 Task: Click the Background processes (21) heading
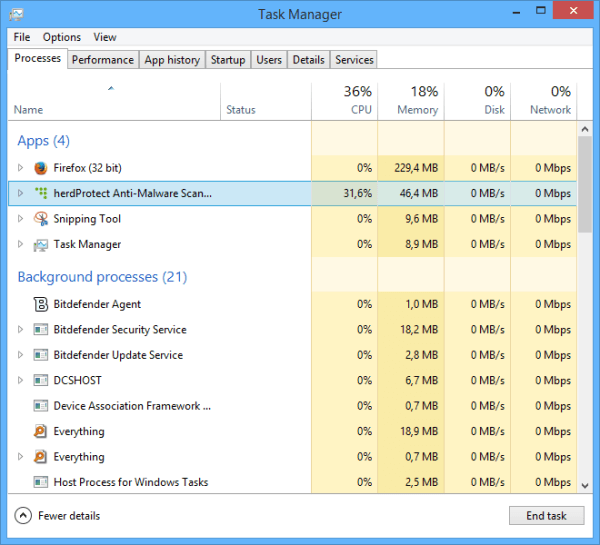tap(102, 277)
